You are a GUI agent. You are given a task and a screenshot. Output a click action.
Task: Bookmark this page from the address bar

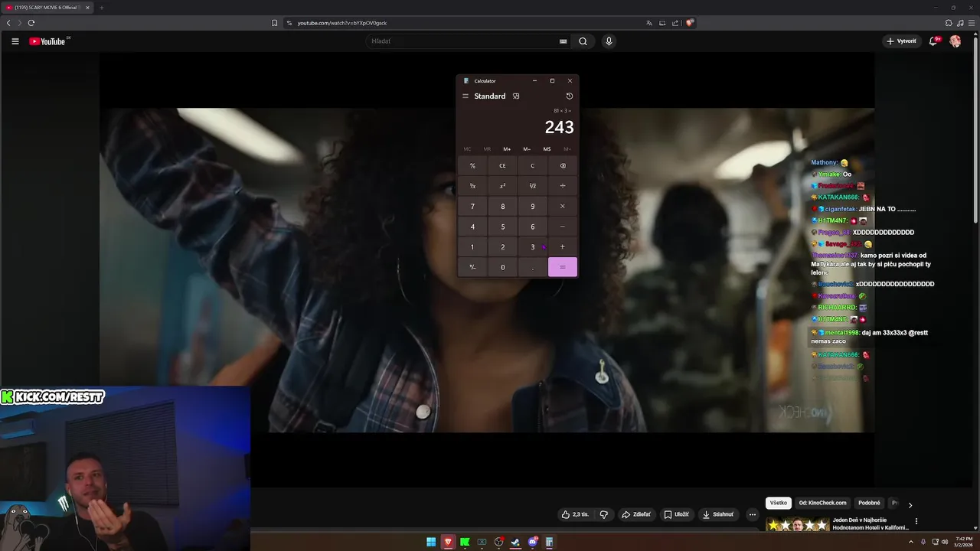(274, 23)
